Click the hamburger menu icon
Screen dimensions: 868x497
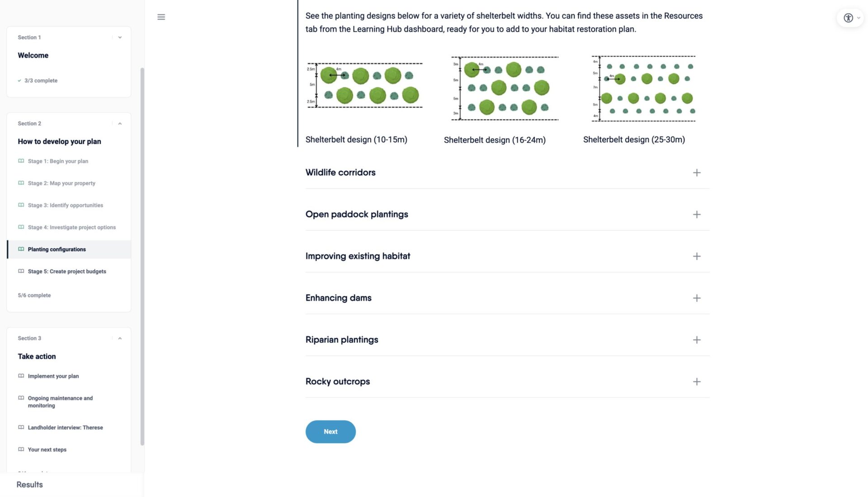pyautogui.click(x=161, y=17)
